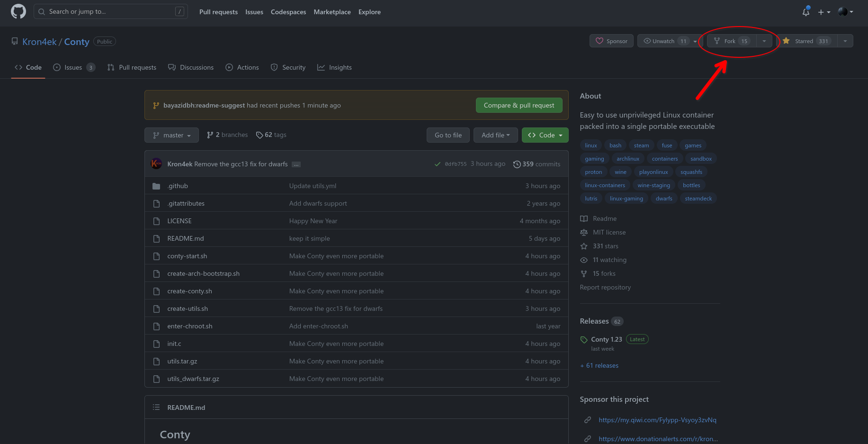Screen dimensions: 868x444
Task: Click the commit status checkmark icon
Action: pyautogui.click(x=438, y=164)
